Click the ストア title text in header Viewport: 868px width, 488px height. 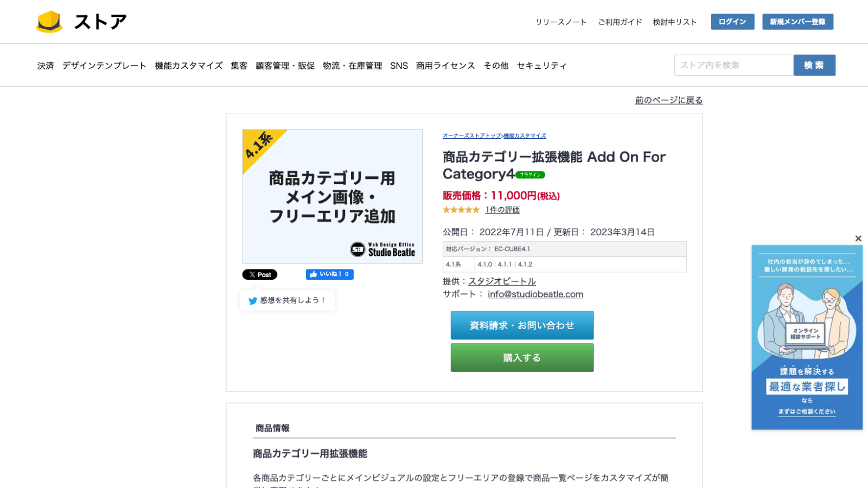[100, 22]
